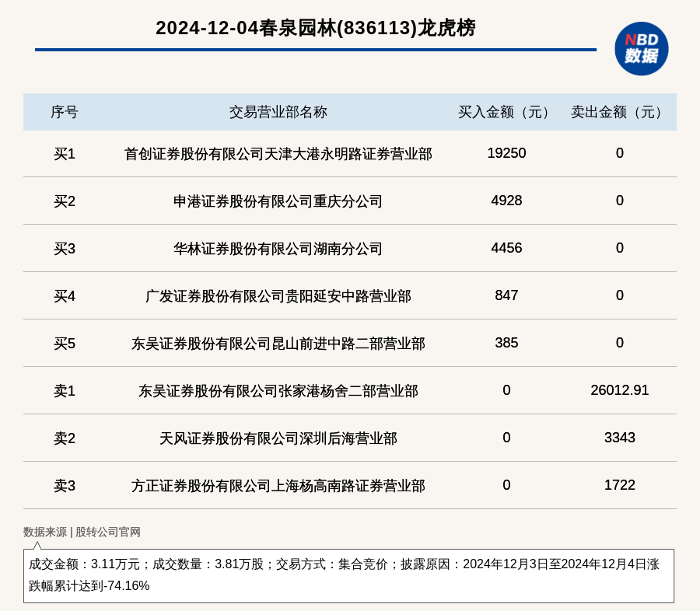Select the 买2 row label
Screen dimensions: 700x611
click(x=65, y=201)
